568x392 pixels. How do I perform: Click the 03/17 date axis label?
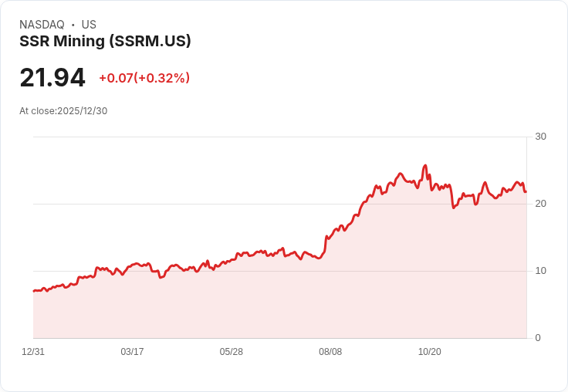tap(132, 352)
